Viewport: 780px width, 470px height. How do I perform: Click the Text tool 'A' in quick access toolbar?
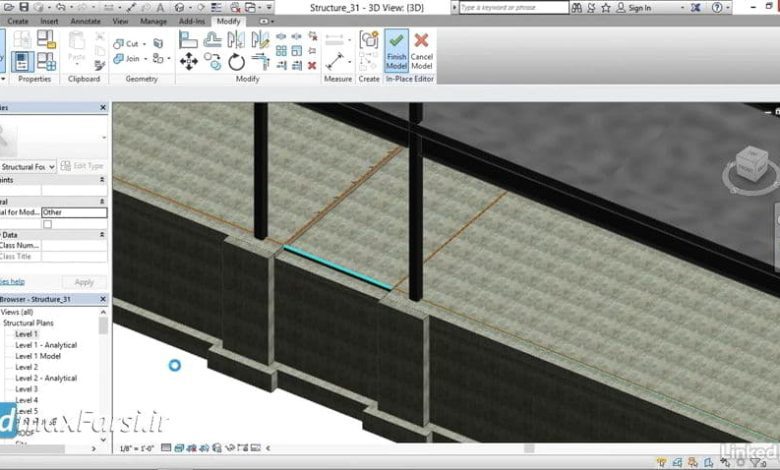tap(160, 7)
